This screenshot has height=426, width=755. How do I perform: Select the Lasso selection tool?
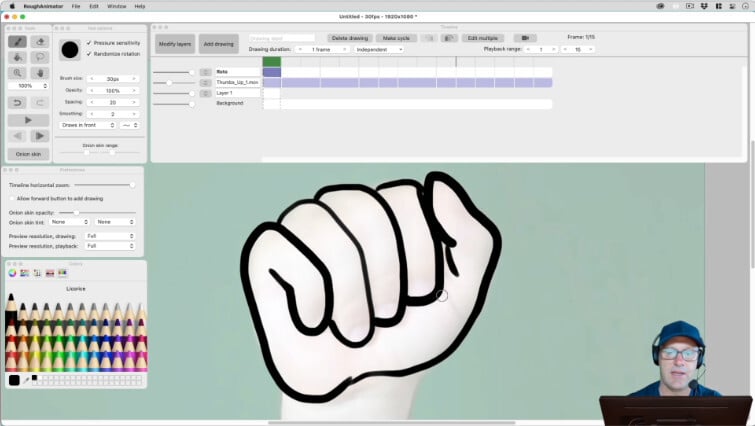click(40, 57)
